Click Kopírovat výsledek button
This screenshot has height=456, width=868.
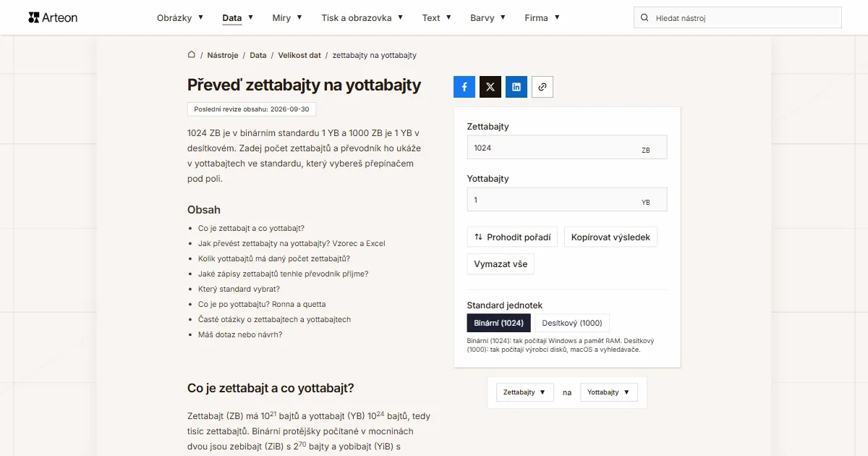[x=610, y=237]
